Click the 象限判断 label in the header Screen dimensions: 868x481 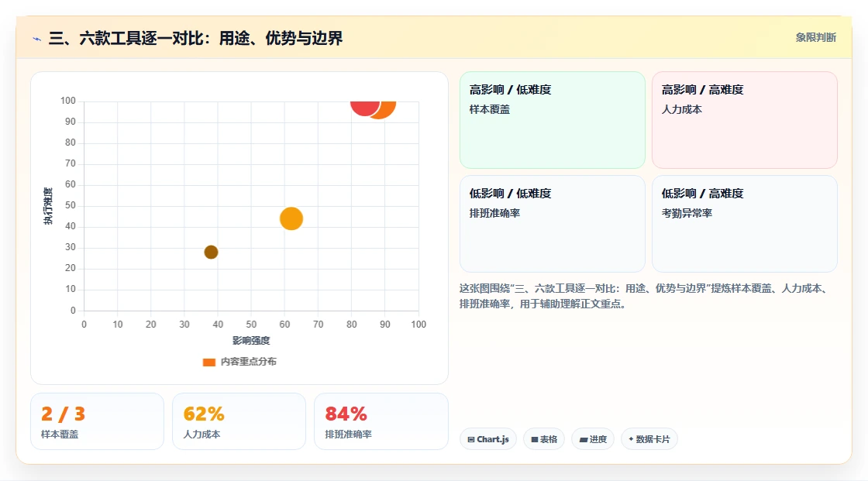[x=815, y=38]
